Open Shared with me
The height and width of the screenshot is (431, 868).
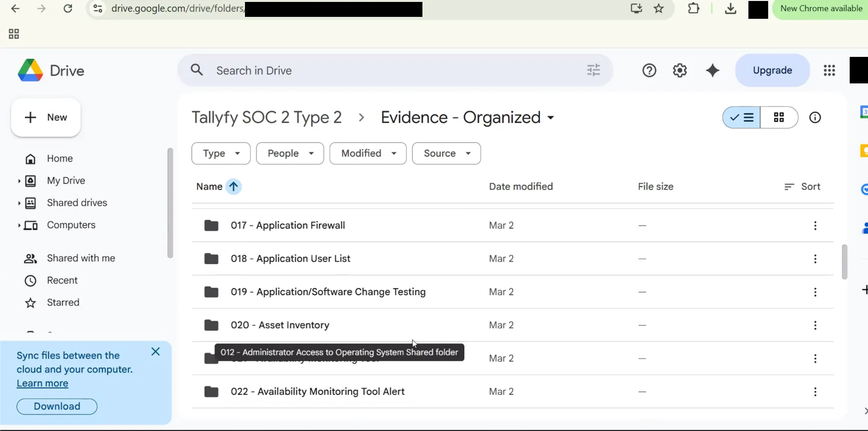[81, 258]
